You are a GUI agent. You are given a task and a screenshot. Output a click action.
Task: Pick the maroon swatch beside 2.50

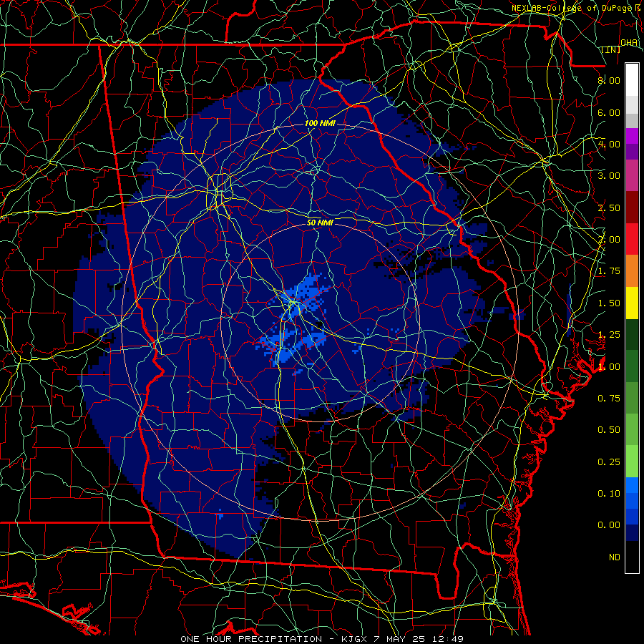pyautogui.click(x=632, y=208)
